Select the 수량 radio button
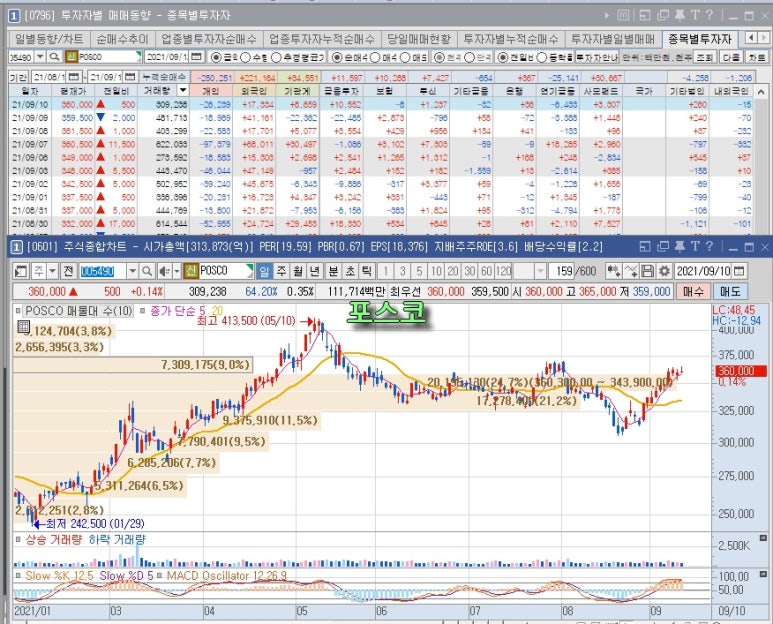This screenshot has height=624, width=773. [x=246, y=57]
